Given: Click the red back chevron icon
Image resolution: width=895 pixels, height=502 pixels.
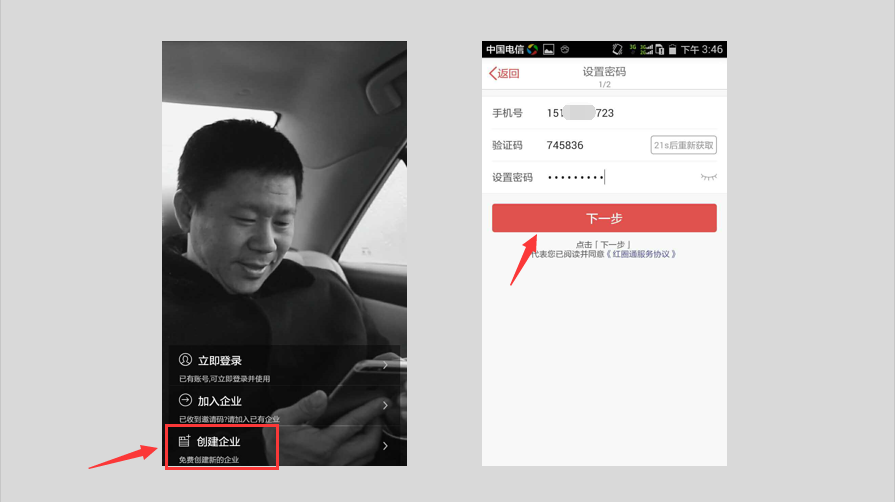Looking at the screenshot, I should (x=493, y=73).
